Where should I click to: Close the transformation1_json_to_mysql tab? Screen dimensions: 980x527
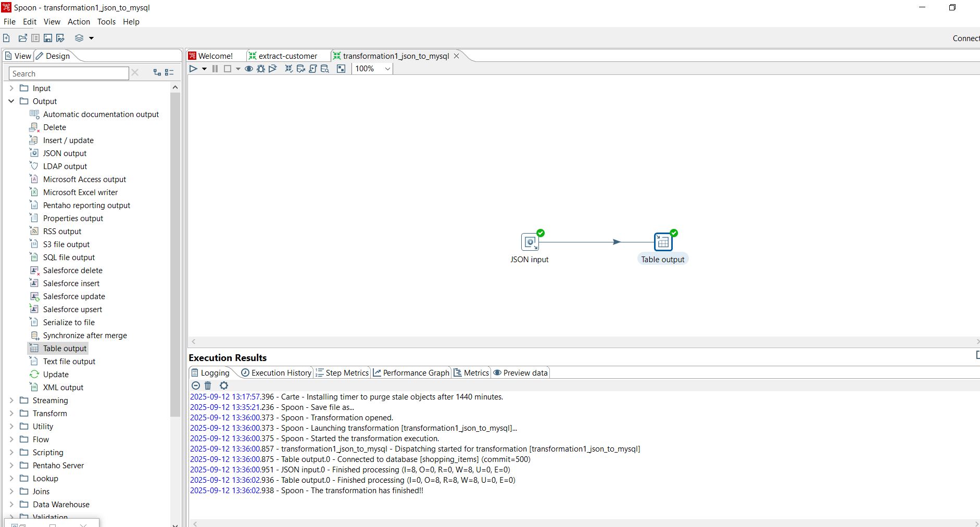tap(457, 56)
